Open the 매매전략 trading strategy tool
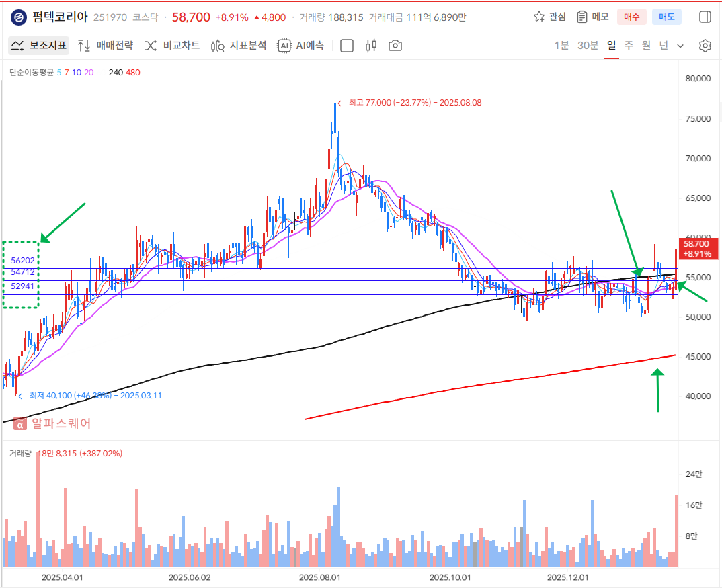The height and width of the screenshot is (588, 722). [105, 46]
